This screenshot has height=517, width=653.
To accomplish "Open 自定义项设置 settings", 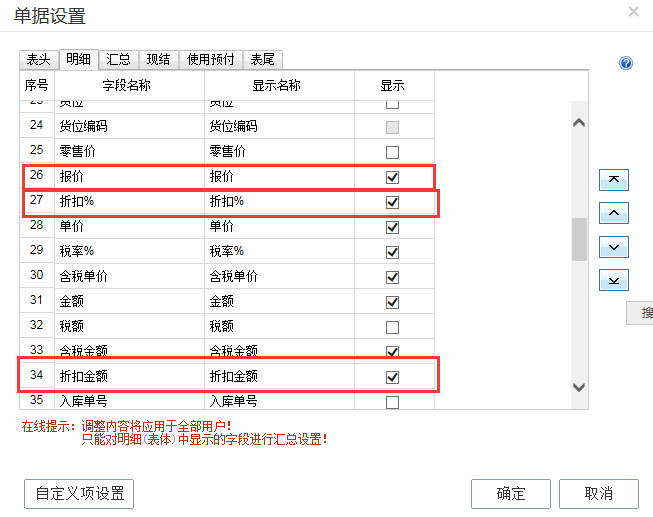I will click(x=79, y=493).
